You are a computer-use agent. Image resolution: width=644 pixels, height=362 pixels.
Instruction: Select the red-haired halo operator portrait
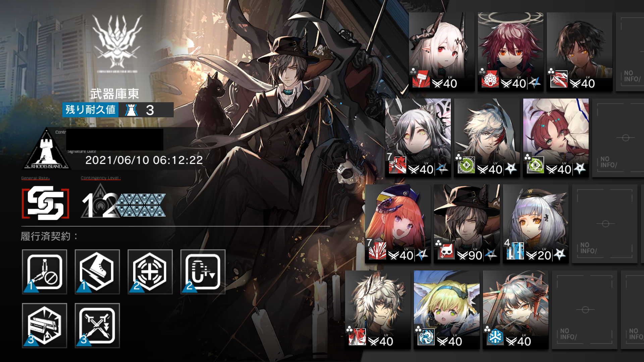click(x=511, y=52)
